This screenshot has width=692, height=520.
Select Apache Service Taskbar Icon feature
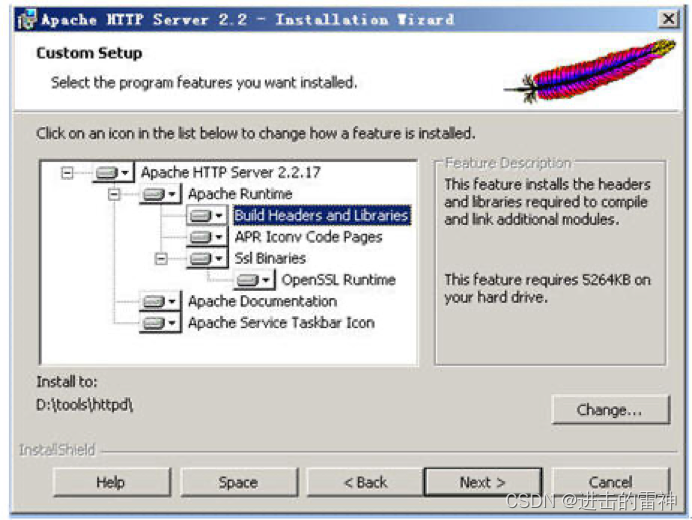tap(282, 323)
